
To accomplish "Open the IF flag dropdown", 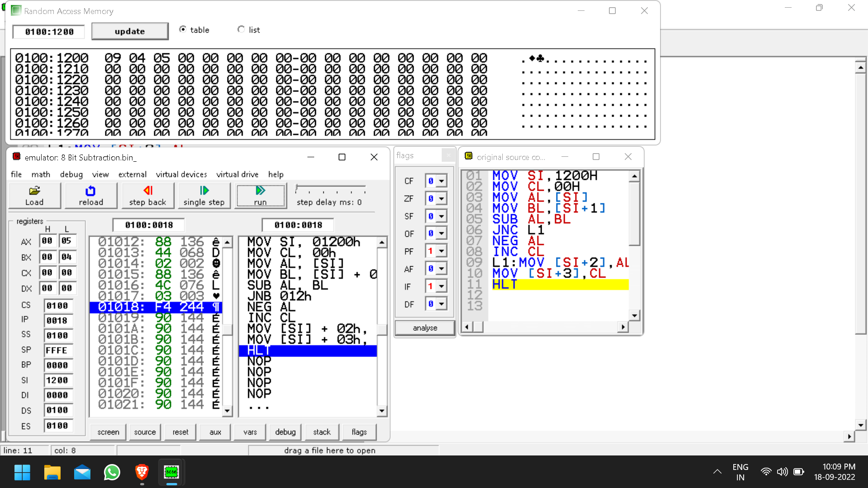I will (x=441, y=286).
